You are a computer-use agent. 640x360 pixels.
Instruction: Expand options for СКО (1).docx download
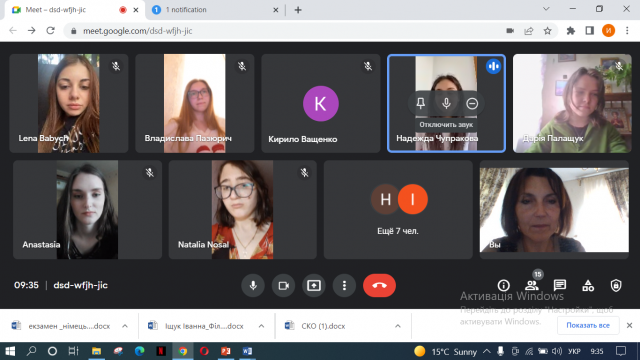point(398,326)
